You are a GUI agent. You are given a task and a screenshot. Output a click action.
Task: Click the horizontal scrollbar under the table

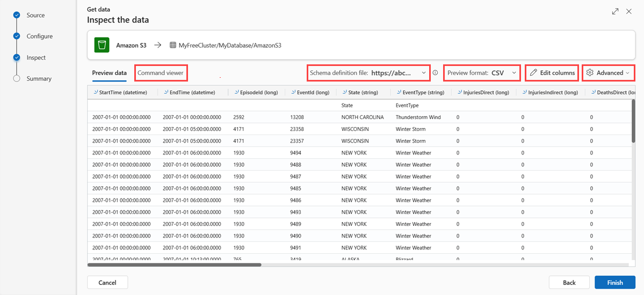(174, 264)
